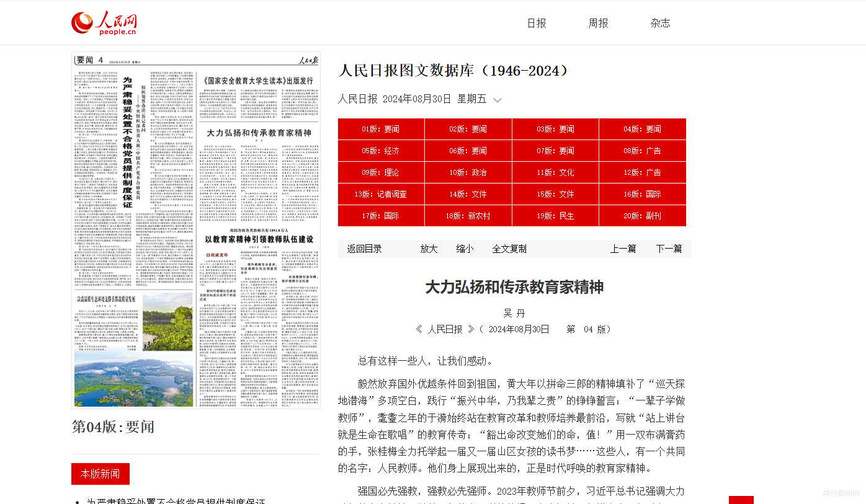Click the 本版新闻 red button

coord(100,474)
